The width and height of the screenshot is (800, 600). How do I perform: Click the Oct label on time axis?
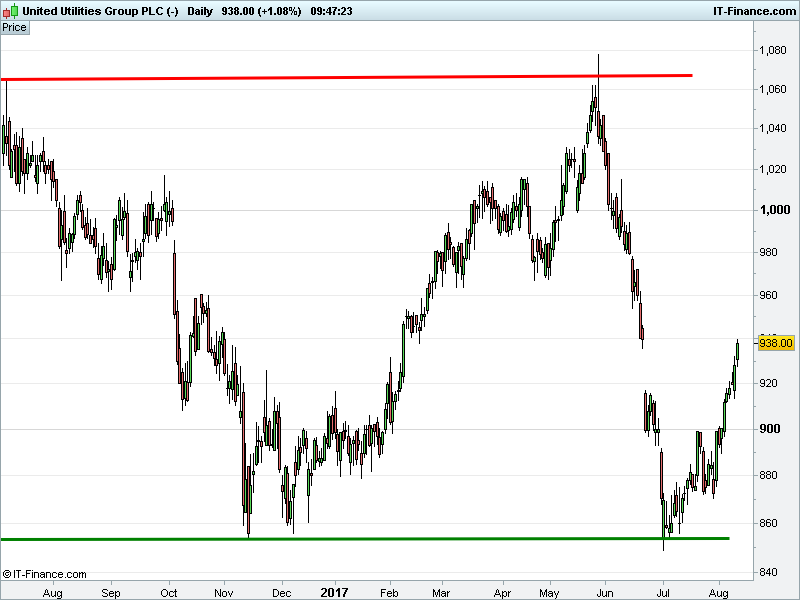pyautogui.click(x=169, y=593)
